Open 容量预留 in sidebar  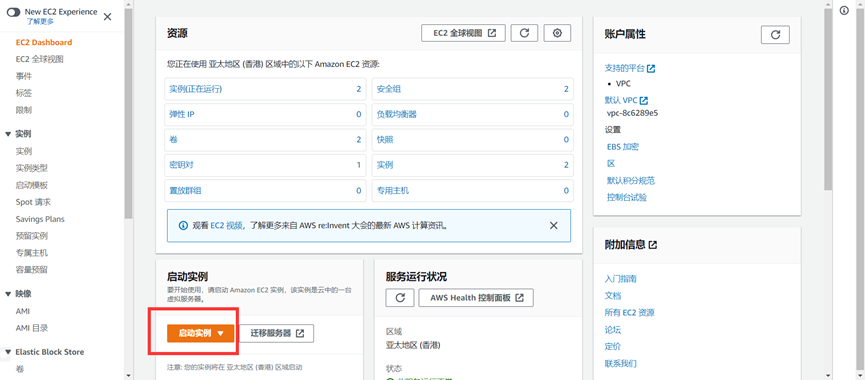(31, 270)
